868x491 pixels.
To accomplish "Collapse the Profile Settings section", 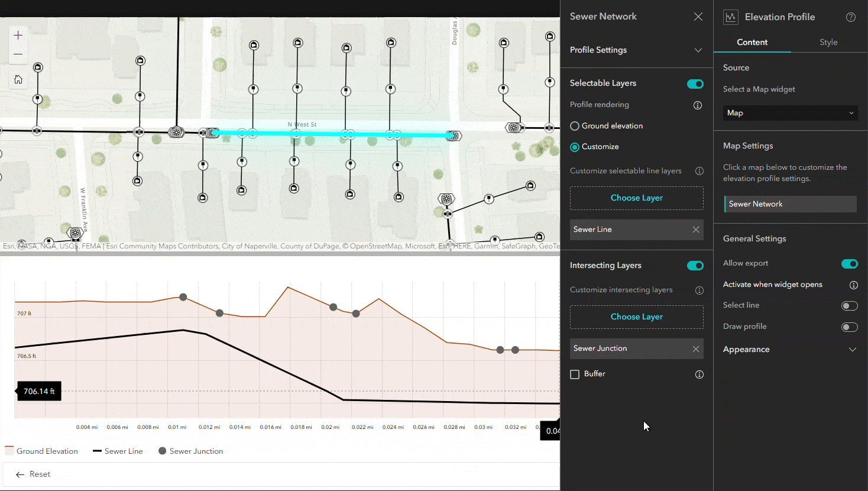I will pos(698,50).
